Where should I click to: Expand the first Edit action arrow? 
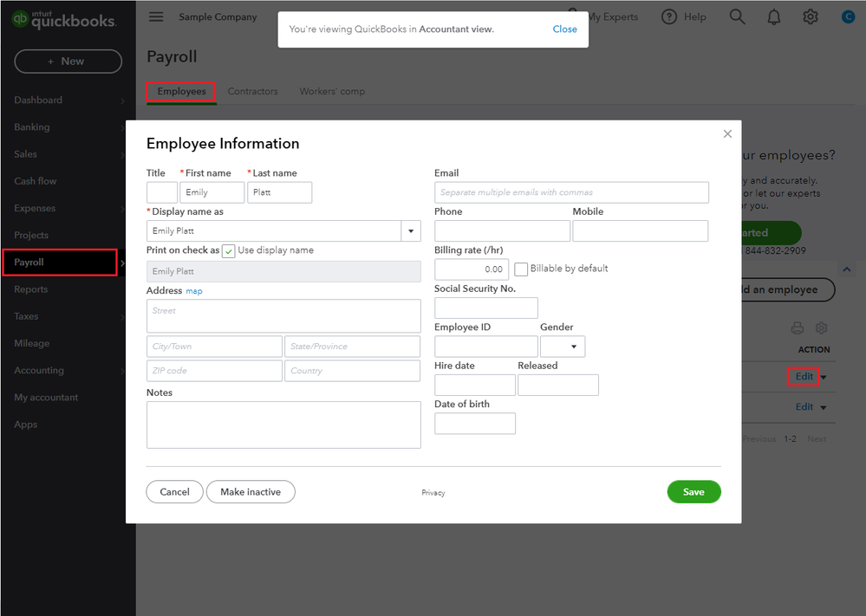click(x=824, y=377)
